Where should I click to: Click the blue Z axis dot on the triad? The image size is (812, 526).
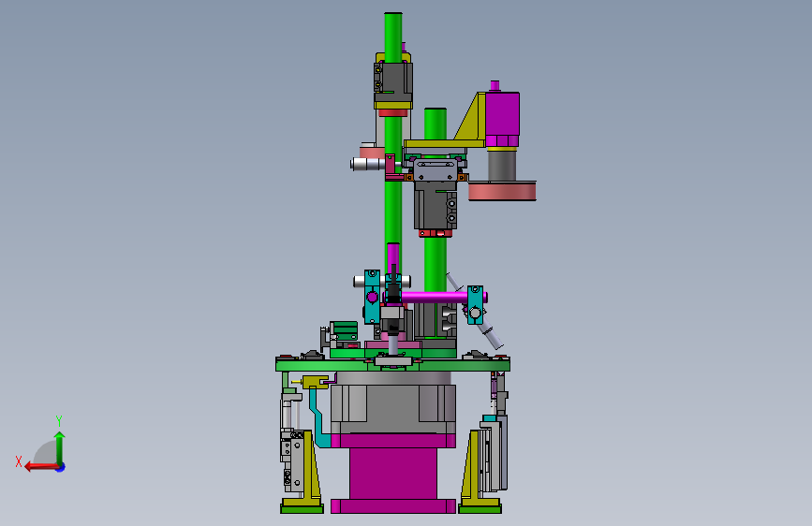pos(61,467)
